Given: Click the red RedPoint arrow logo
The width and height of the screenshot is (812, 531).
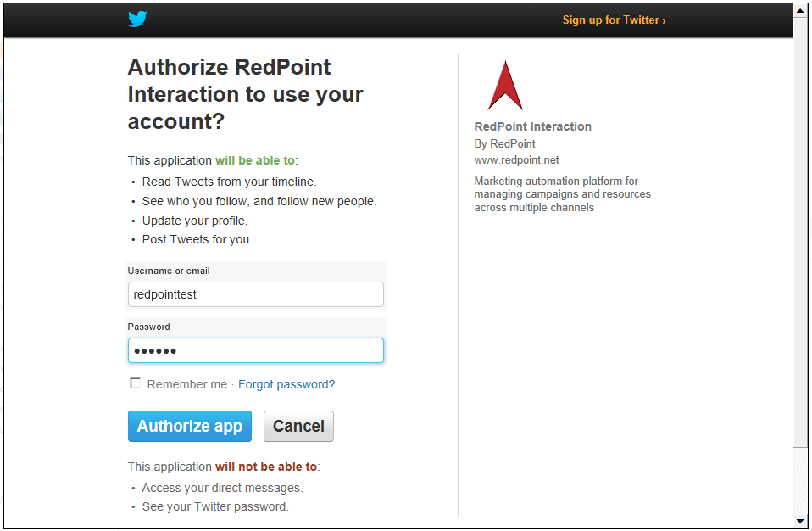Looking at the screenshot, I should coord(505,87).
